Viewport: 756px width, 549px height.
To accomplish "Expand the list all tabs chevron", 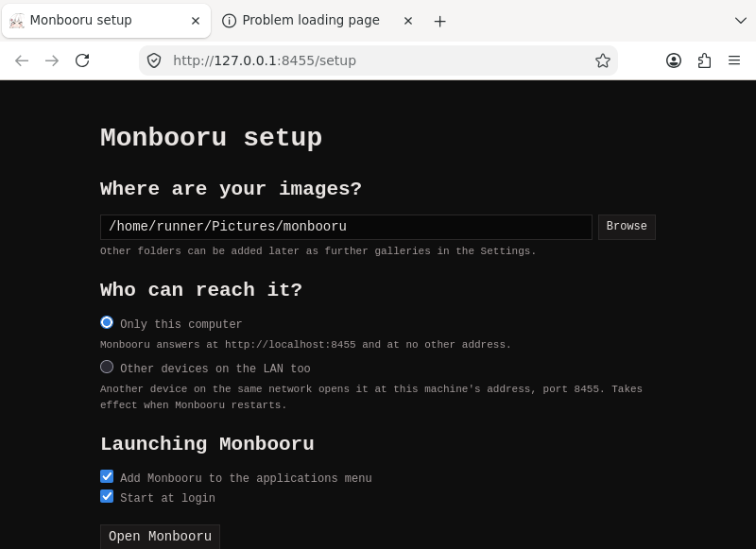I will (741, 21).
